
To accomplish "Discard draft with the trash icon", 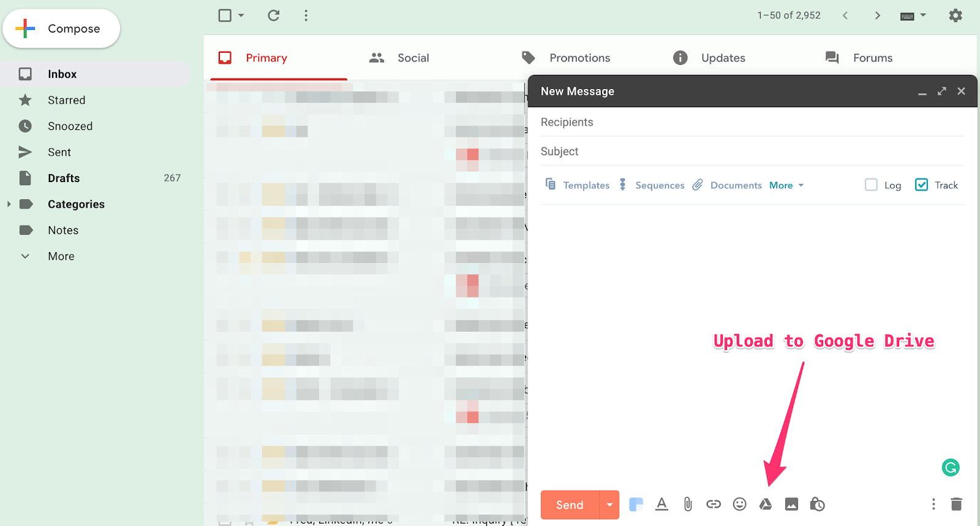I will (x=956, y=504).
